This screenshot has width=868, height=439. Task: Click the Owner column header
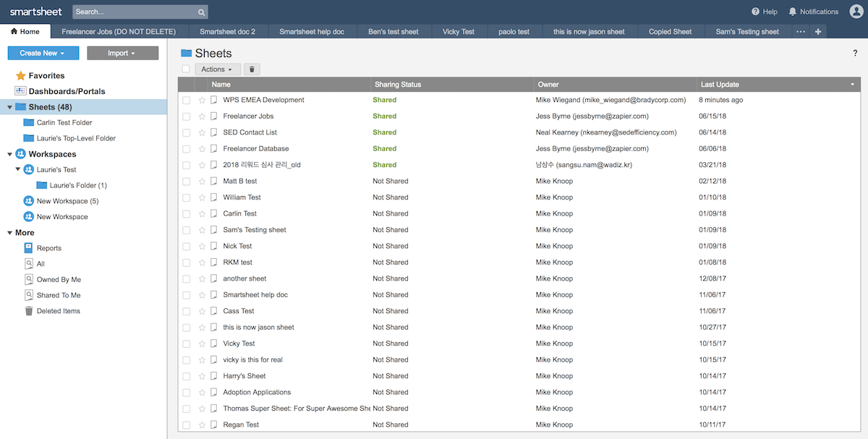(x=616, y=85)
